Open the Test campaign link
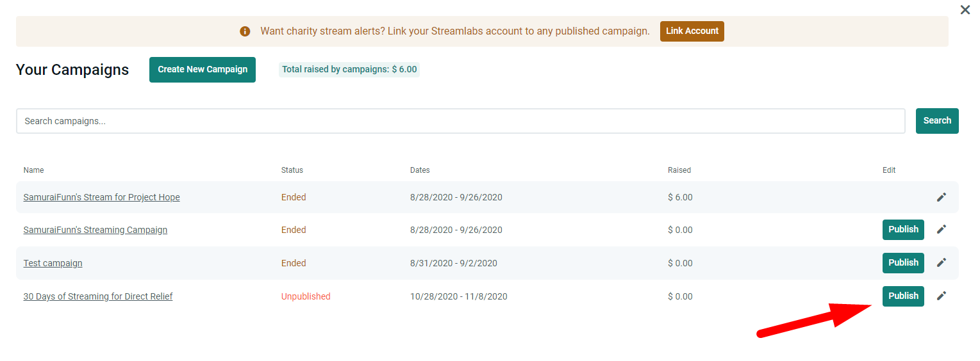The width and height of the screenshot is (980, 361). pos(53,263)
